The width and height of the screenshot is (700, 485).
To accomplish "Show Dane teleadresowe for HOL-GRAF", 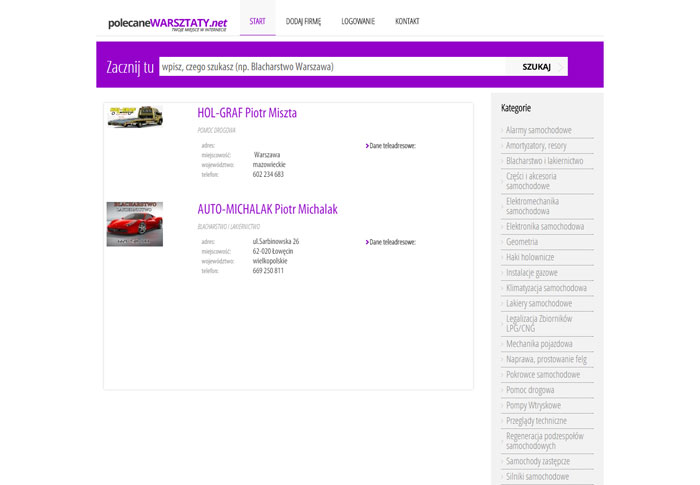I will pos(392,146).
